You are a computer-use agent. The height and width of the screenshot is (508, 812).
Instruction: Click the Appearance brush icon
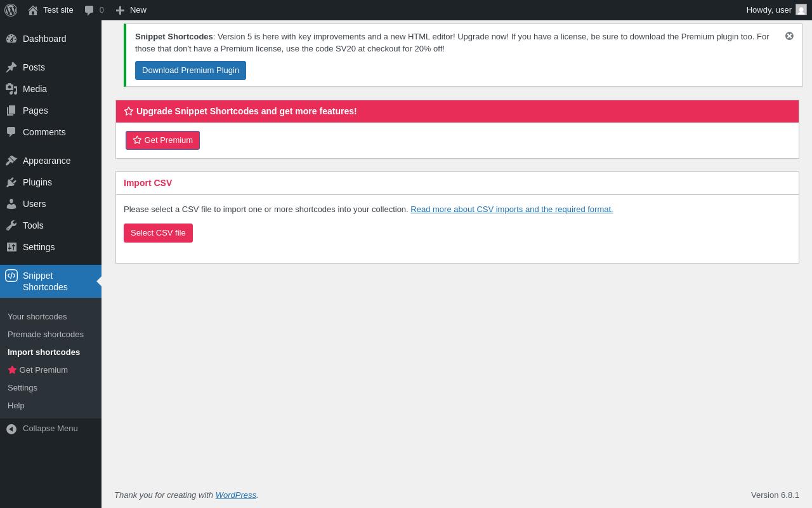tap(11, 161)
